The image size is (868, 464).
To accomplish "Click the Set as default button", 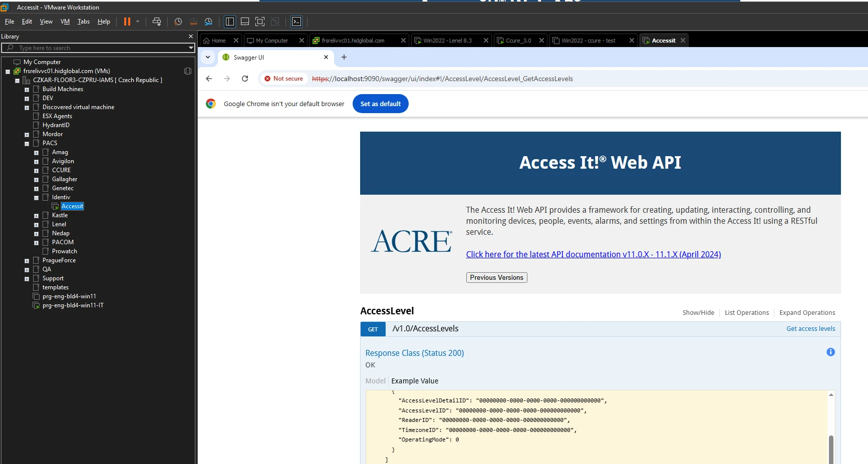I will click(x=380, y=104).
